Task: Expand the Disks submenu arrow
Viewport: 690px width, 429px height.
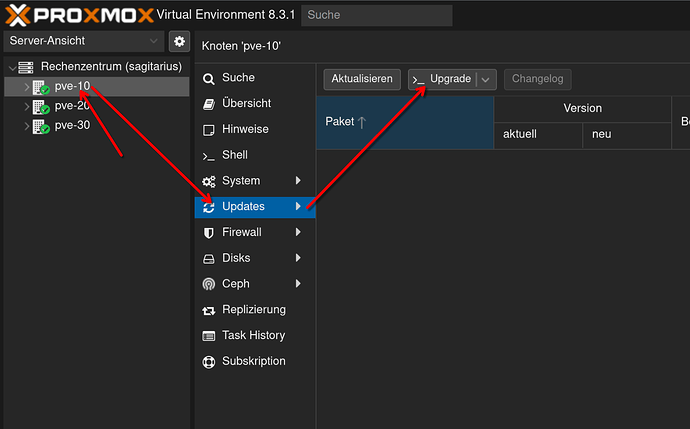Action: pyautogui.click(x=298, y=258)
